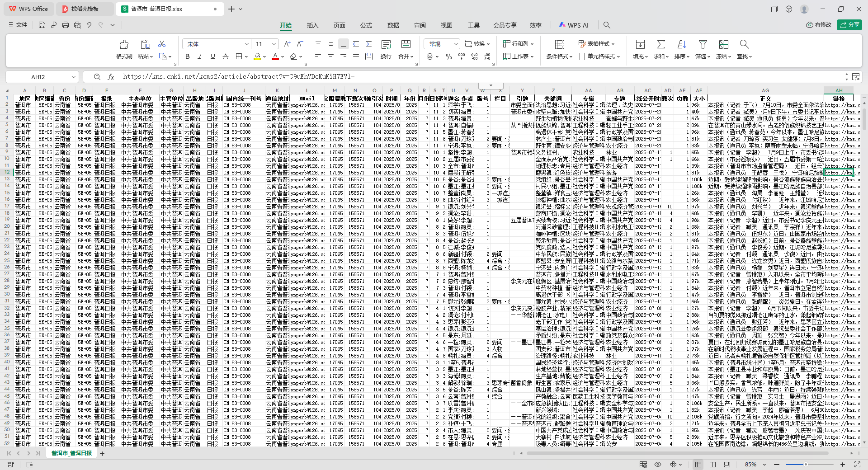Toggle bottom vertical alignment
The width and height of the screenshot is (868, 470).
coord(344,44)
